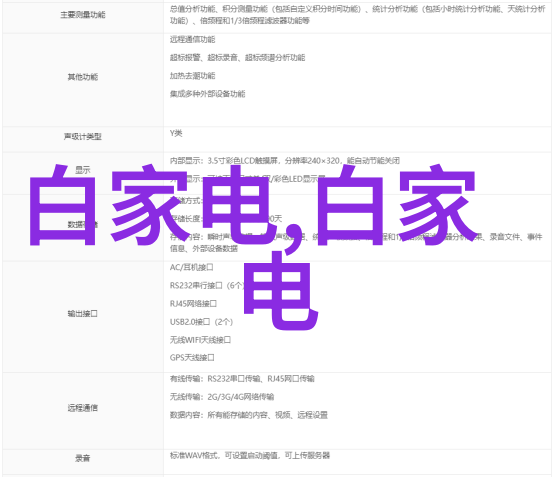This screenshot has width=554, height=477.
Task: Select the 2G/3G/4G网络传输 line
Action: 222,397
